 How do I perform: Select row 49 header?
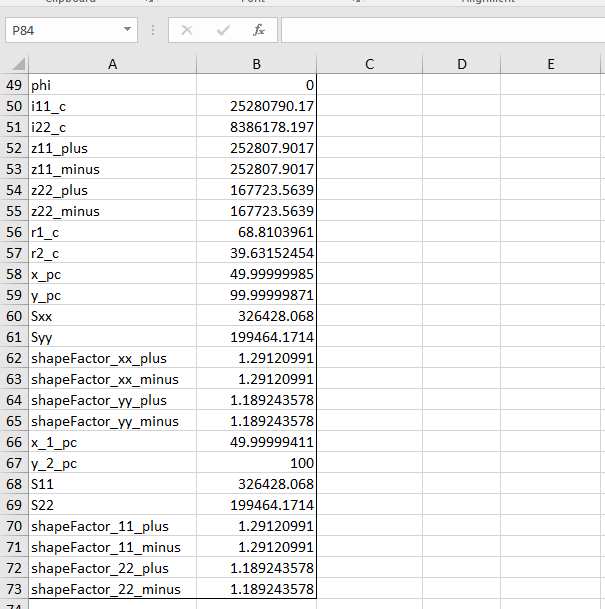point(14,85)
